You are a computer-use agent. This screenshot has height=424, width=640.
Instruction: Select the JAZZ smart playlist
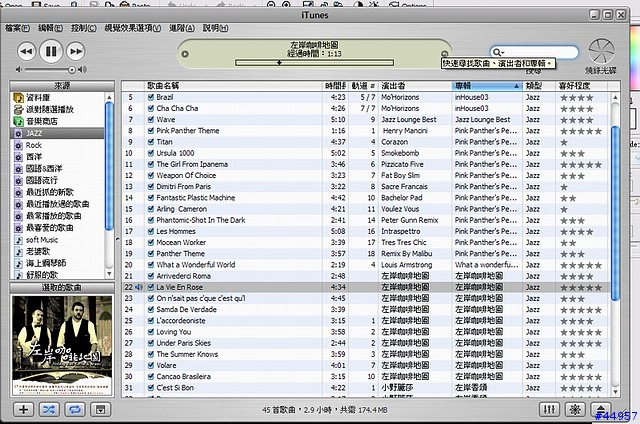57,133
